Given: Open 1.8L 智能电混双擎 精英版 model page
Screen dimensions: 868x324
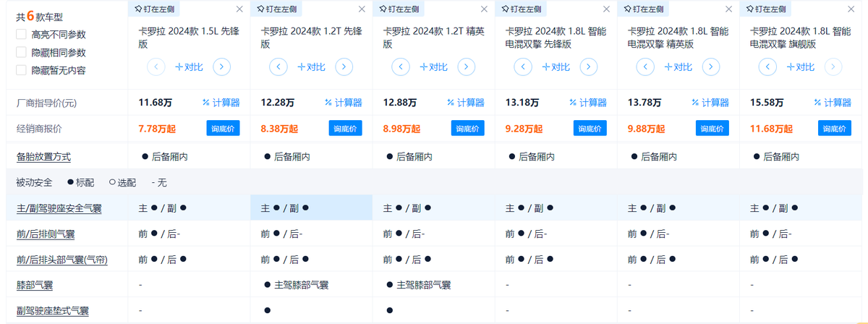Looking at the screenshot, I should [678, 38].
